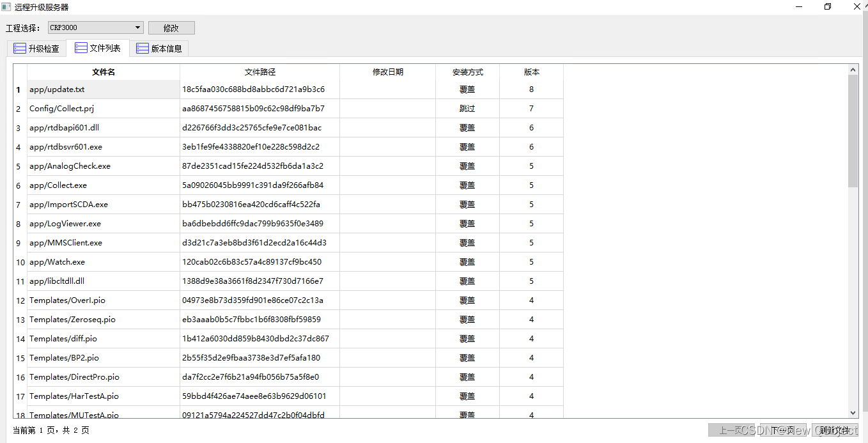Image resolution: width=868 pixels, height=443 pixels.
Task: Select the app/Collect.exe cell
Action: pos(104,185)
